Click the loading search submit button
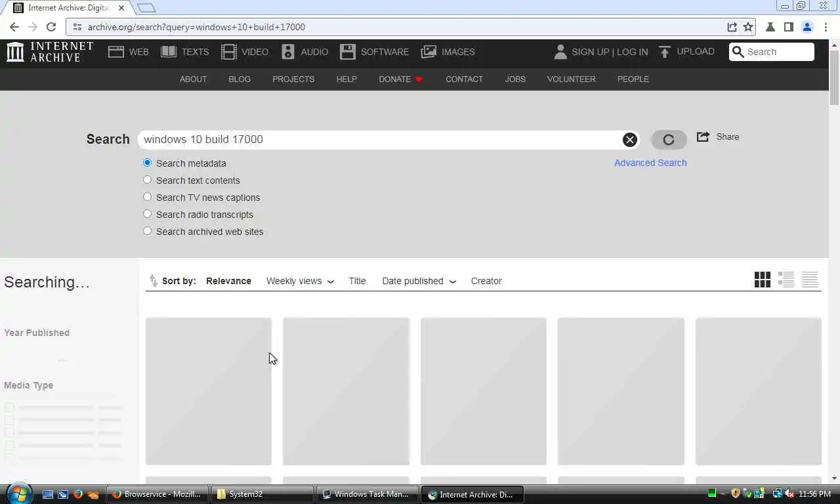This screenshot has height=504, width=840. [669, 139]
